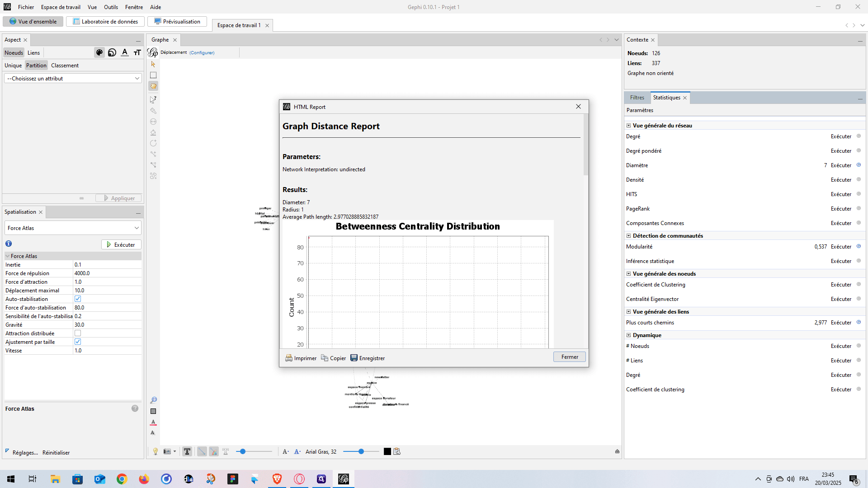Select the node sizer tool

153,122
